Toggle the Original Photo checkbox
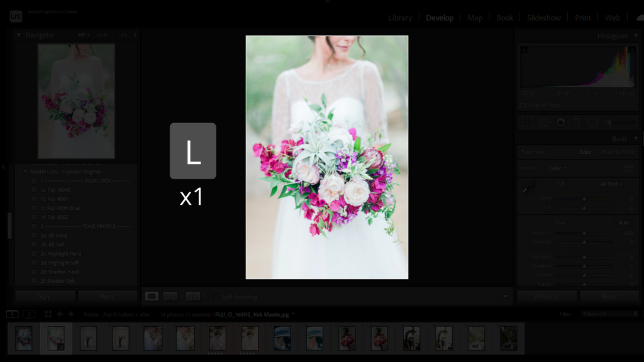Viewport: 644px width, 362px height. point(523,106)
